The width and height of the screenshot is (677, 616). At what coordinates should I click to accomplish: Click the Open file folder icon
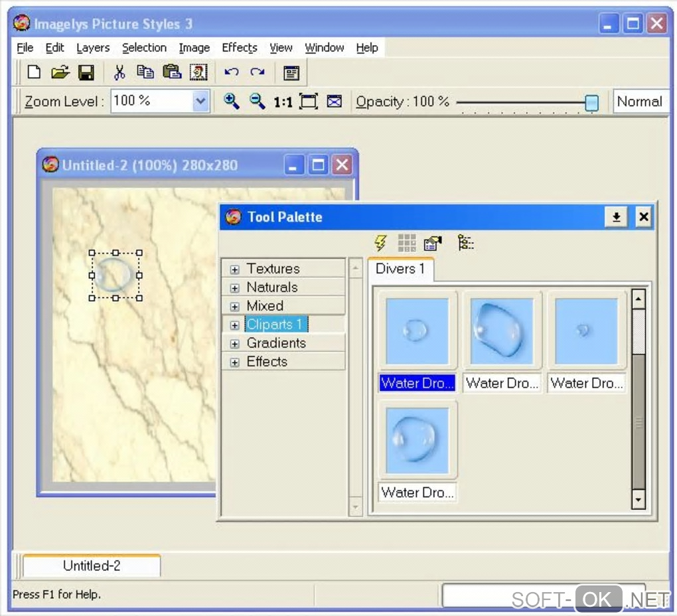click(60, 72)
